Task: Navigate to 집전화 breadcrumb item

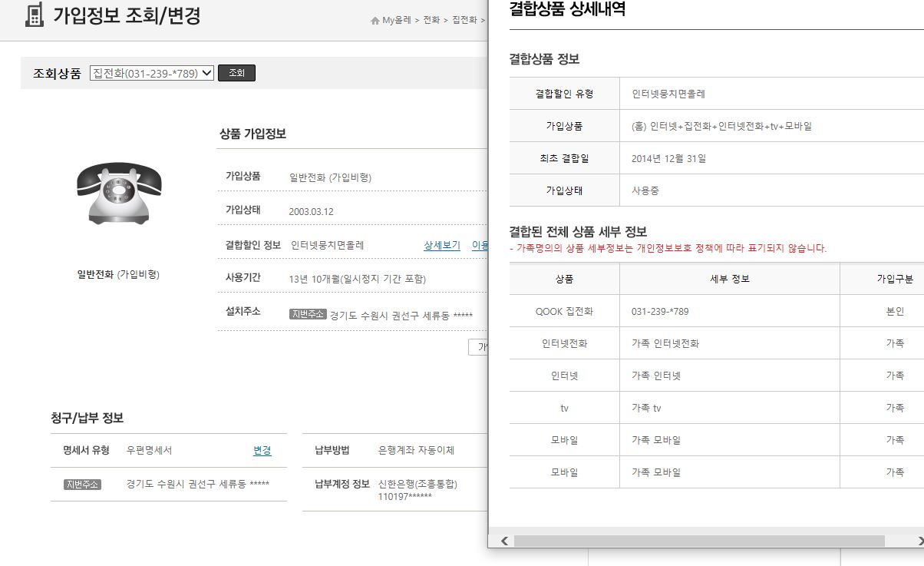Action: 464,21
